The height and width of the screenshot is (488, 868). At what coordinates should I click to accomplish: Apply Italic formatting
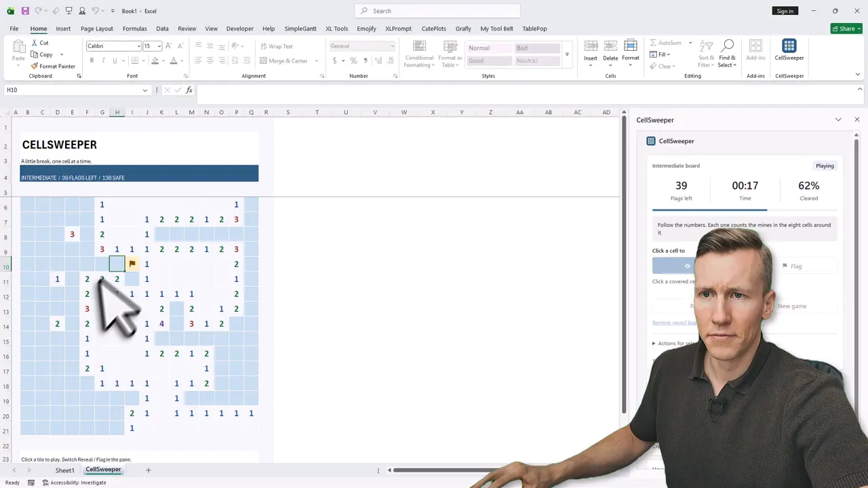tap(103, 60)
